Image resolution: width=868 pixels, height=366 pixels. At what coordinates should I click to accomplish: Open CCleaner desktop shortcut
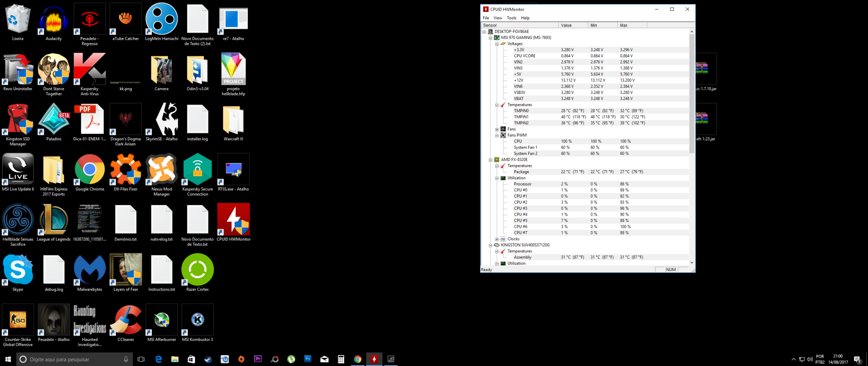coord(125,323)
